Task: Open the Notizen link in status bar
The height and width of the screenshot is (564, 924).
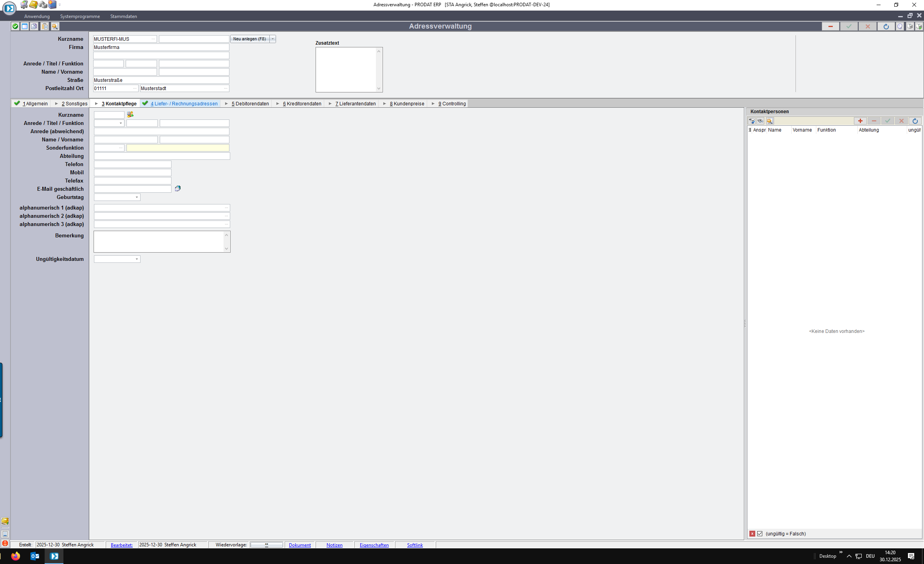Action: click(334, 545)
